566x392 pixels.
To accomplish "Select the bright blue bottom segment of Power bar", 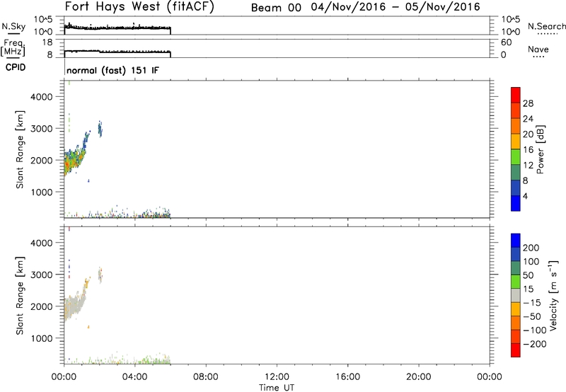I will click(x=516, y=203).
